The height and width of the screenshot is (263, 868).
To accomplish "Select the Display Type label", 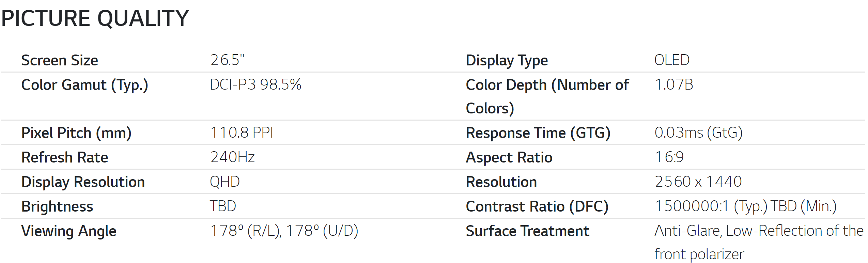I will [x=507, y=61].
